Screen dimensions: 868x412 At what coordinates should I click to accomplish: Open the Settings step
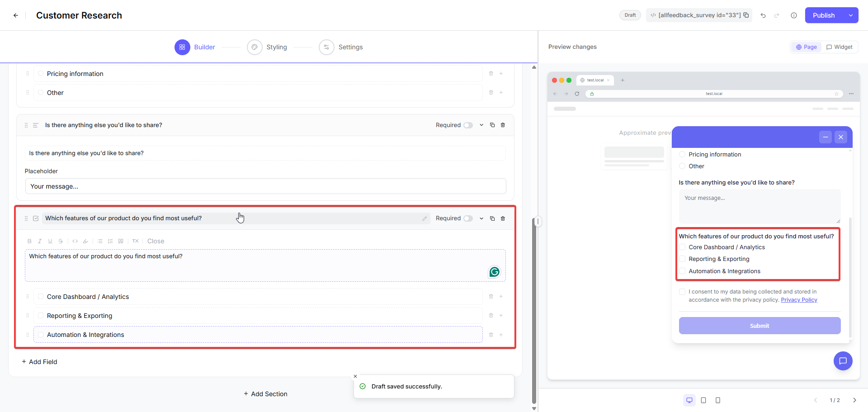(341, 47)
